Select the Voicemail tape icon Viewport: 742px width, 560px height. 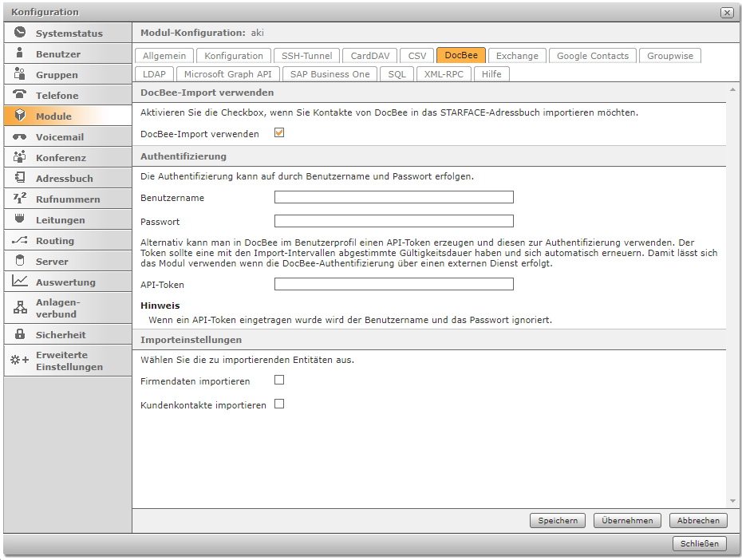coord(20,137)
